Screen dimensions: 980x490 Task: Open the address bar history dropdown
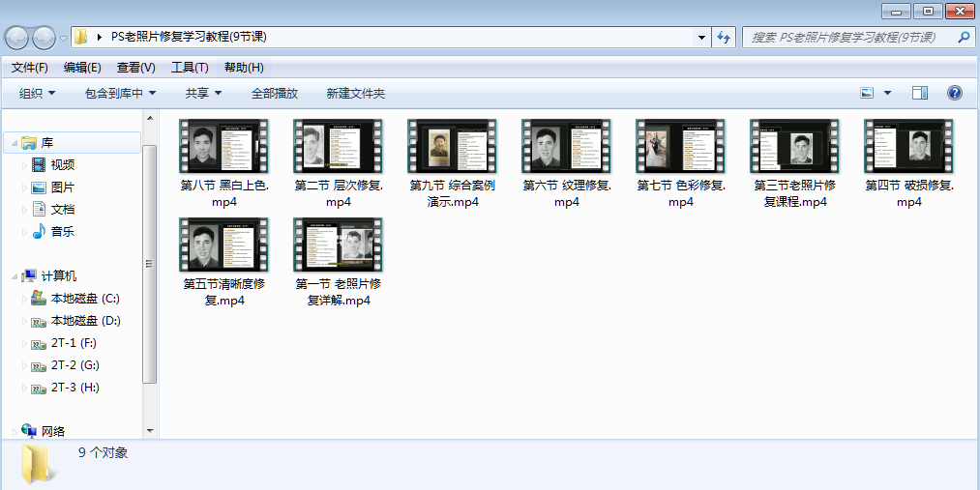[x=702, y=38]
